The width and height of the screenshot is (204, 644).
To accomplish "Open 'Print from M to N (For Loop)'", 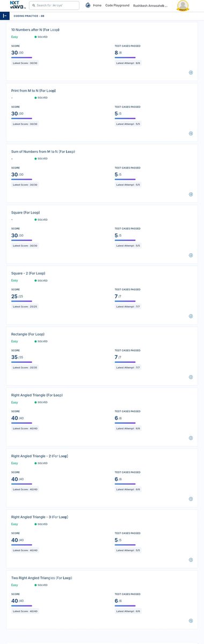I will pyautogui.click(x=33, y=91).
